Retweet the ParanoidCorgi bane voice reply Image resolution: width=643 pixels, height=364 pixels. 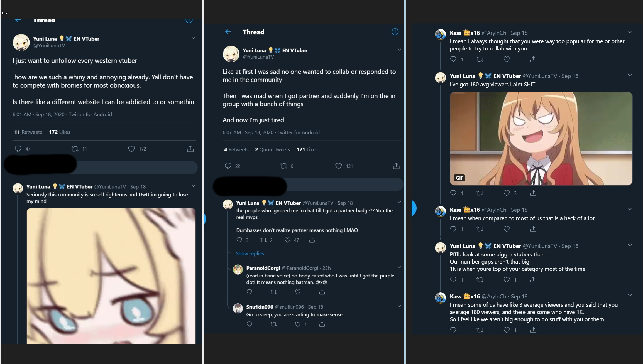pos(273,292)
